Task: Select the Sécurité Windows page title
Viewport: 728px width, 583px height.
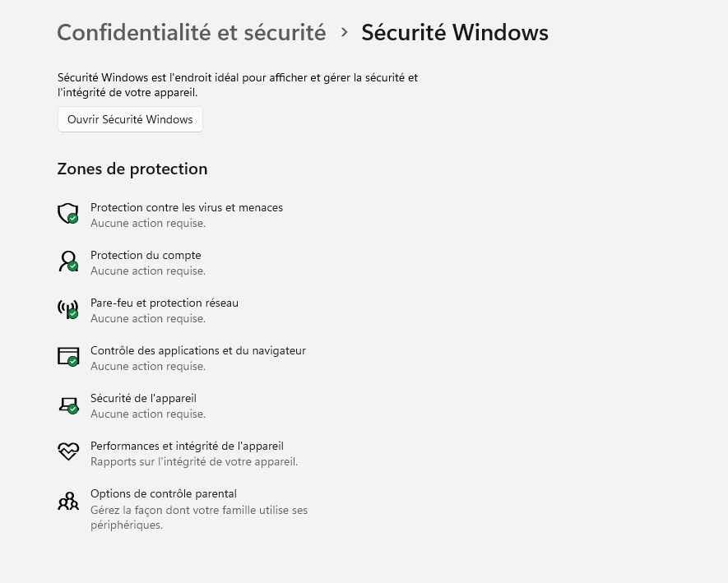Action: [x=455, y=33]
